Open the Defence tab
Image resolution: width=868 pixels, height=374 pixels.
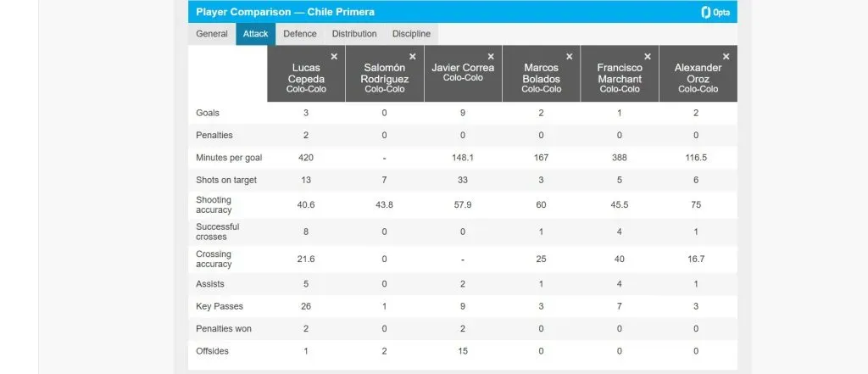coord(300,34)
